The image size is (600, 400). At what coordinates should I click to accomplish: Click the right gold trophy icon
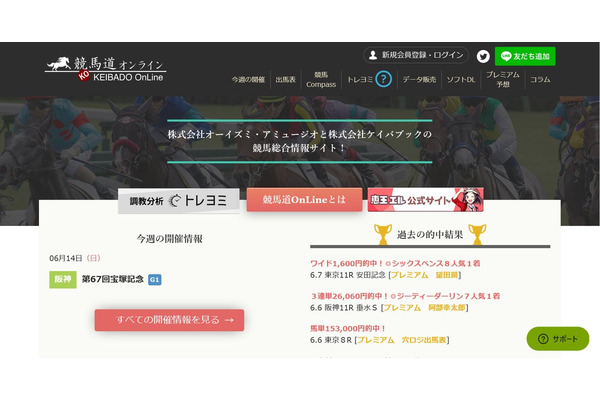(x=477, y=234)
